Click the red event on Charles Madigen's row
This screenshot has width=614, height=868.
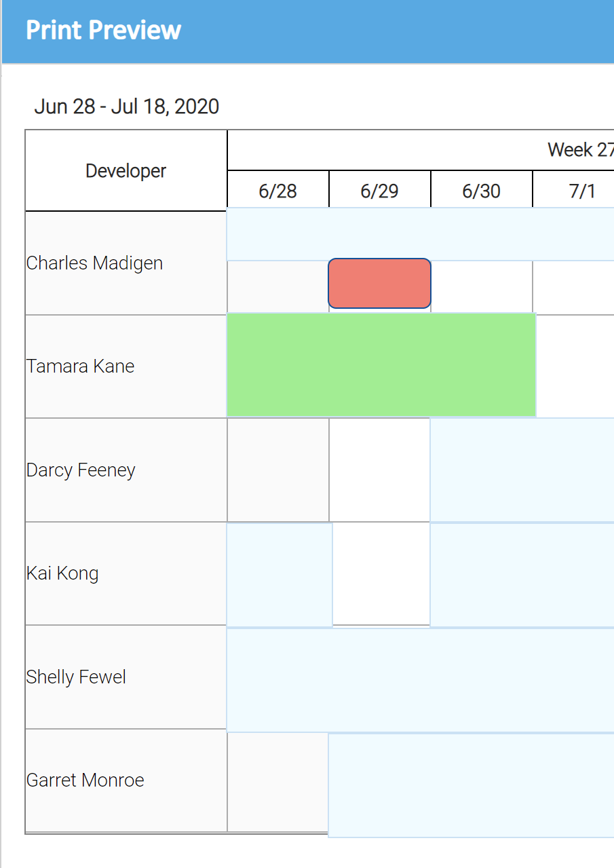click(379, 283)
